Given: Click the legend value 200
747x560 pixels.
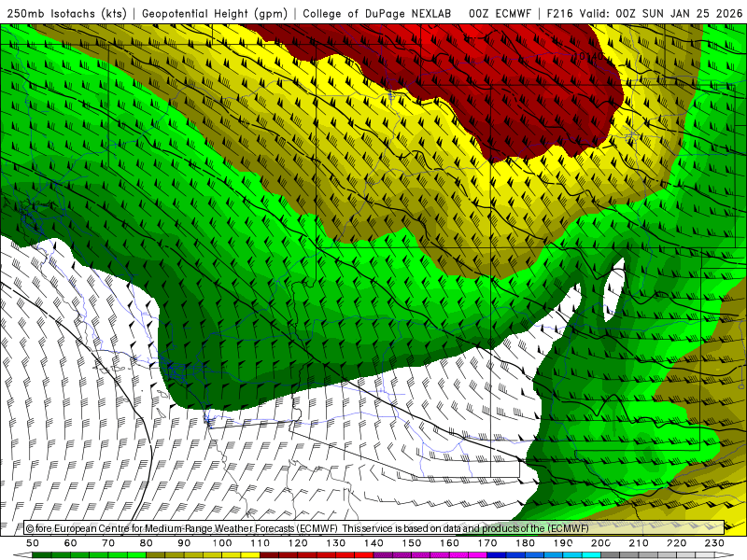Looking at the screenshot, I should (x=600, y=543).
